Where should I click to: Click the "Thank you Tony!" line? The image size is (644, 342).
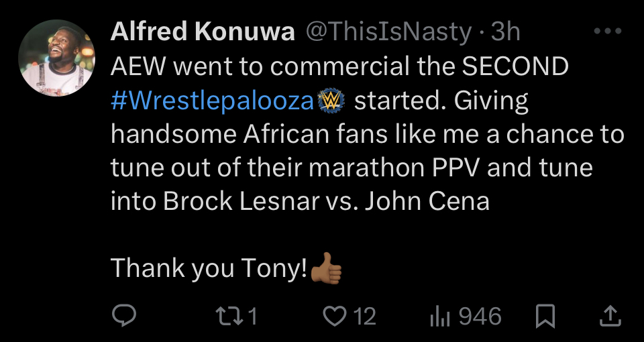(209, 268)
